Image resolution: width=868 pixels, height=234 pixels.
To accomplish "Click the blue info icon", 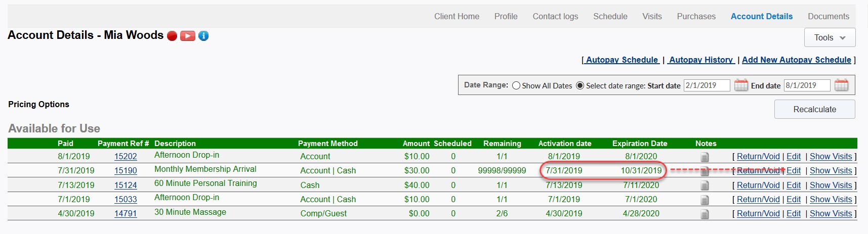I will point(203,36).
